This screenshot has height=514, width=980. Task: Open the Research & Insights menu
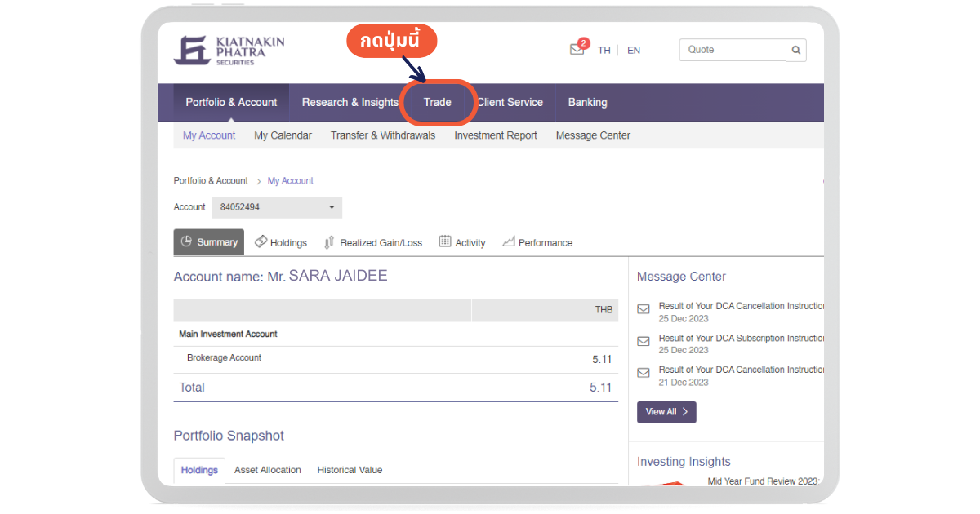point(350,102)
